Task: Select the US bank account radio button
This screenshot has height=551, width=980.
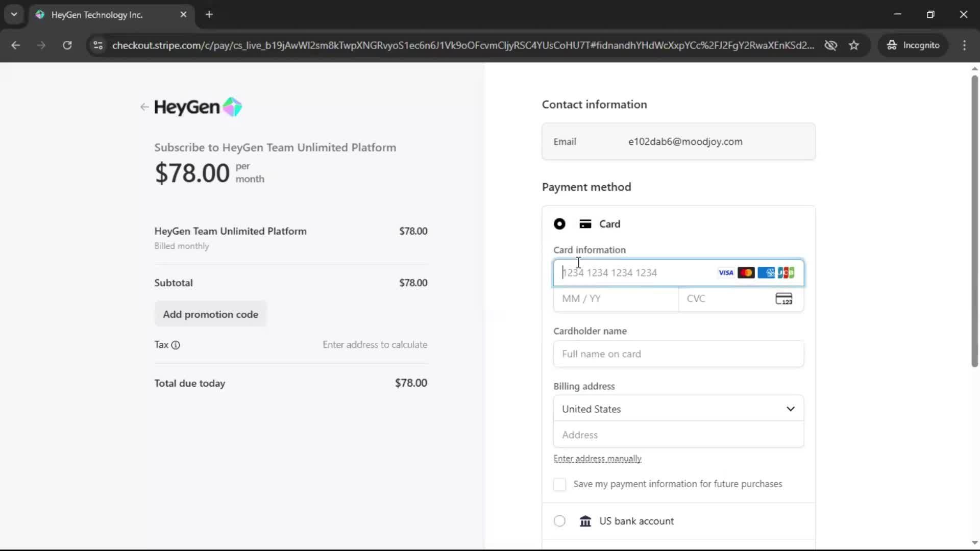Action: (x=559, y=521)
